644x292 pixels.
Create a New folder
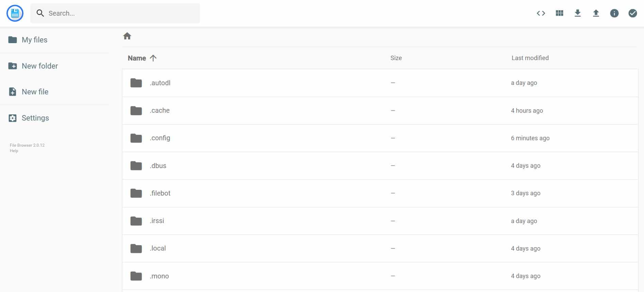(40, 66)
